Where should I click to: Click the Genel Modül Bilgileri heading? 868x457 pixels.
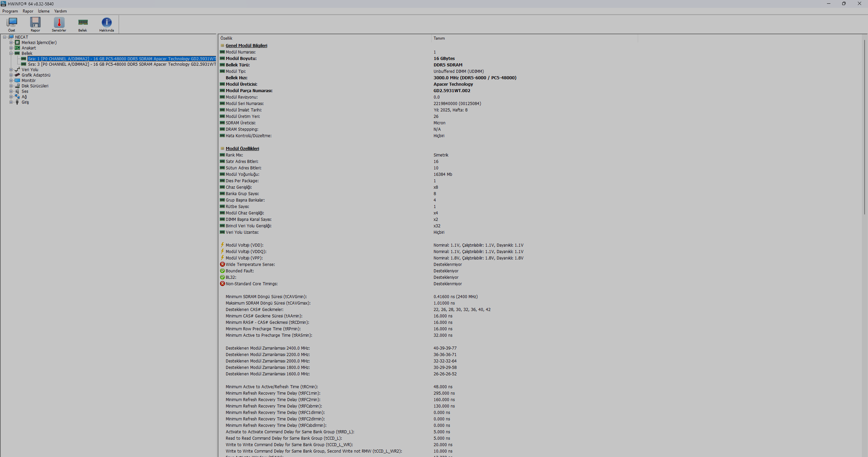[x=246, y=45]
